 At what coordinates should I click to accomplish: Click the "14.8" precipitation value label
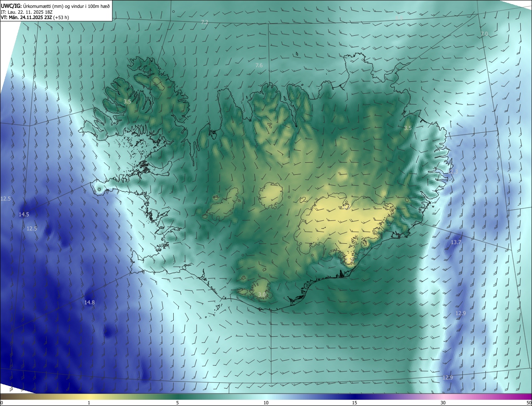[x=89, y=303]
